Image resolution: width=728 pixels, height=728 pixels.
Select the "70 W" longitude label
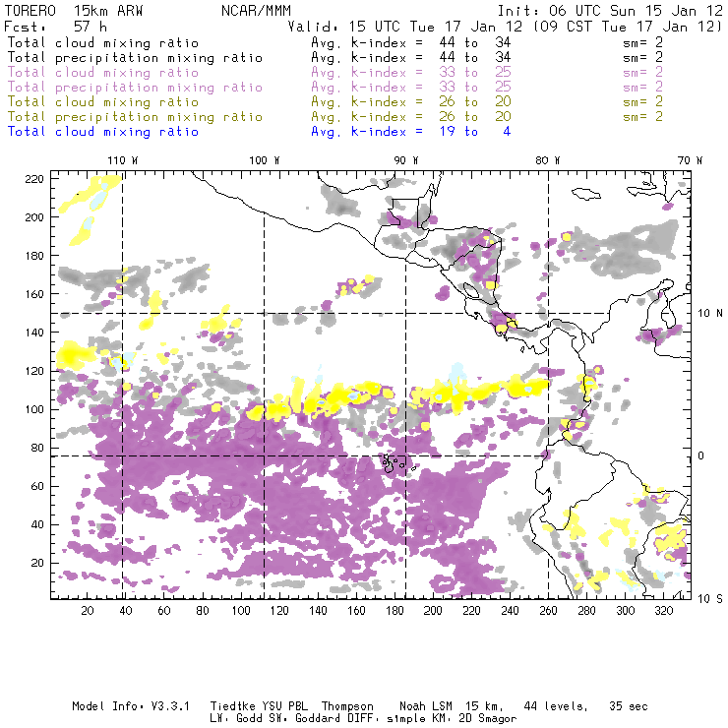coord(690,160)
